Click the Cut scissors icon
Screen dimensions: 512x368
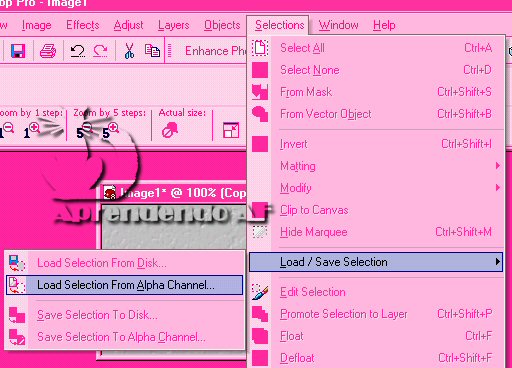[x=129, y=51]
